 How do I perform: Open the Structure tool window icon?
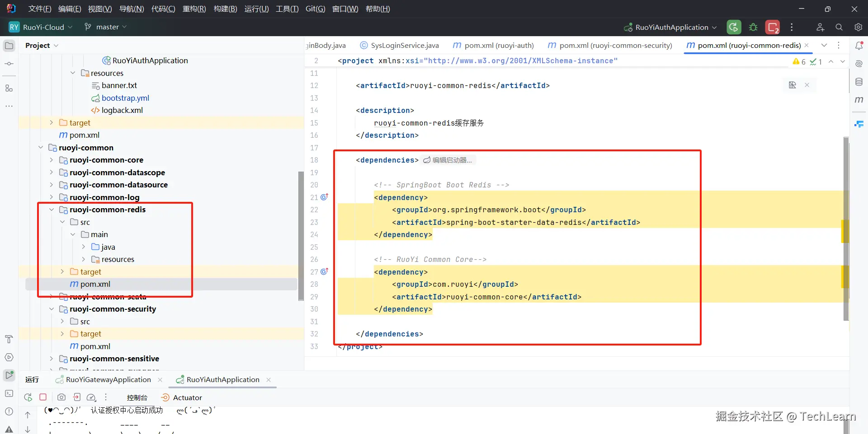pyautogui.click(x=9, y=88)
